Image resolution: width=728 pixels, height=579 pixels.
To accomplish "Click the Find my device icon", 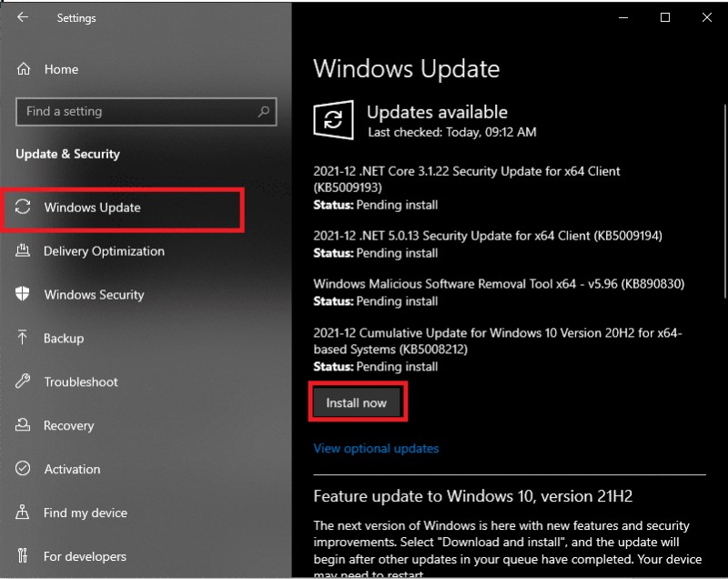I will click(x=23, y=513).
